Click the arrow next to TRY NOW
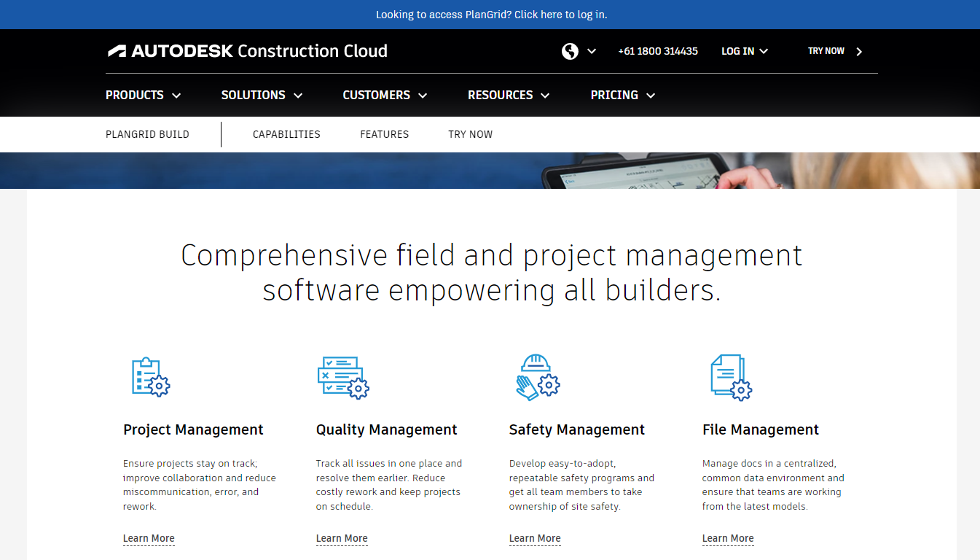 (x=859, y=52)
